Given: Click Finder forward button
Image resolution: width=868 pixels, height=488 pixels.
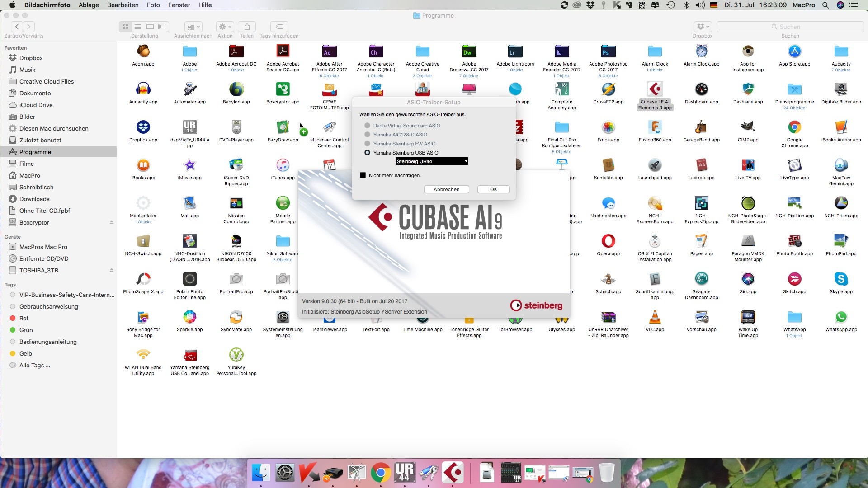Looking at the screenshot, I should click(29, 27).
